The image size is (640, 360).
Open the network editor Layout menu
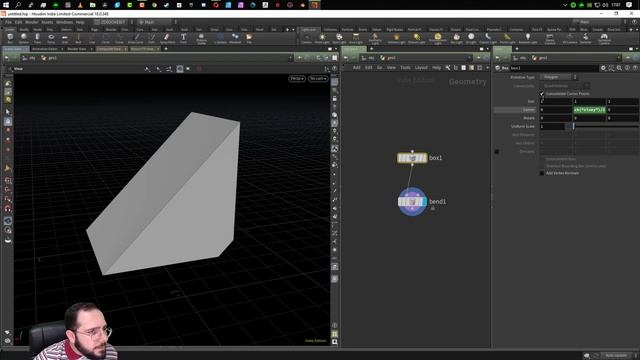coord(421,68)
